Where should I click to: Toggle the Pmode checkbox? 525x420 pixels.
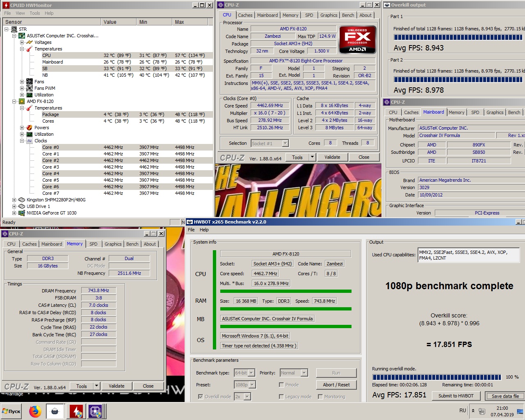coord(281,385)
